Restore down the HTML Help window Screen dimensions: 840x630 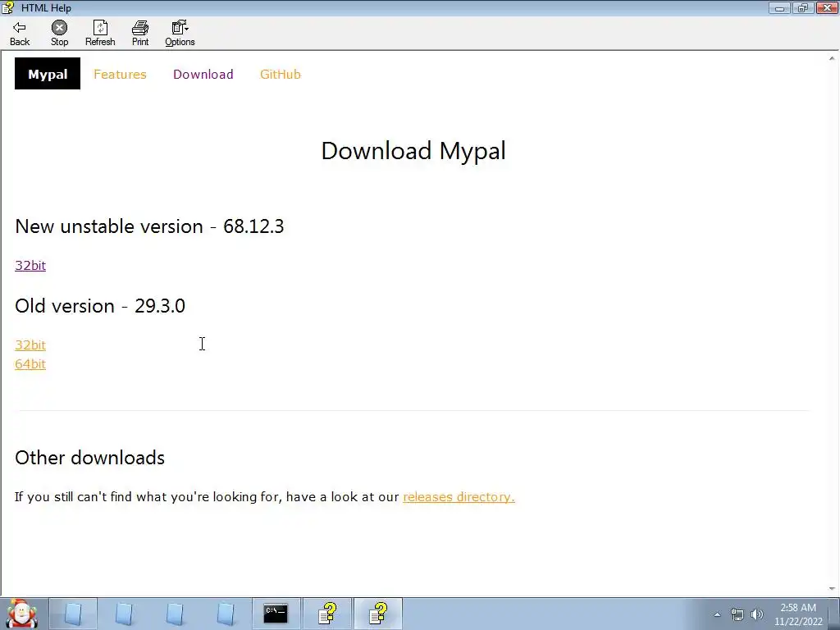803,8
